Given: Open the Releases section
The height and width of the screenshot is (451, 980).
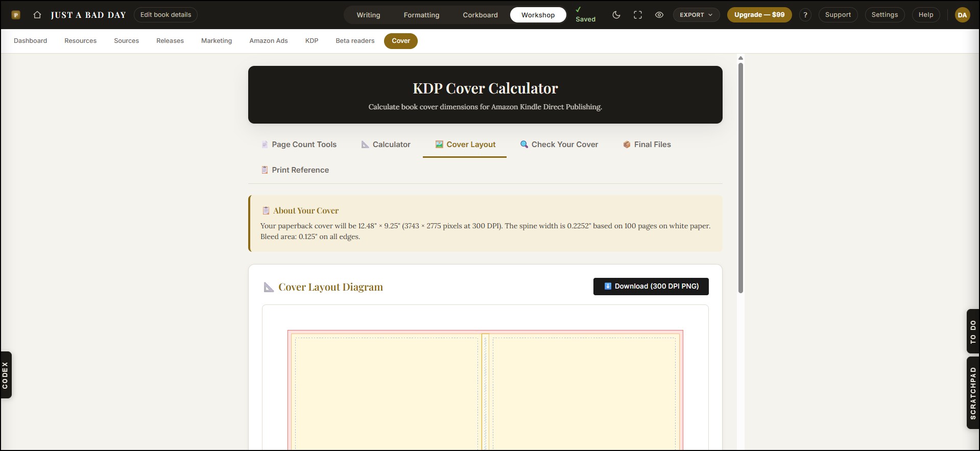Looking at the screenshot, I should (x=170, y=41).
